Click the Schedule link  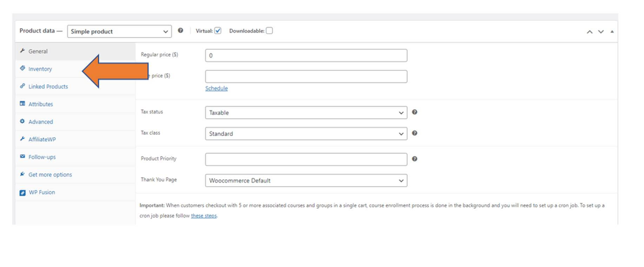click(x=216, y=88)
